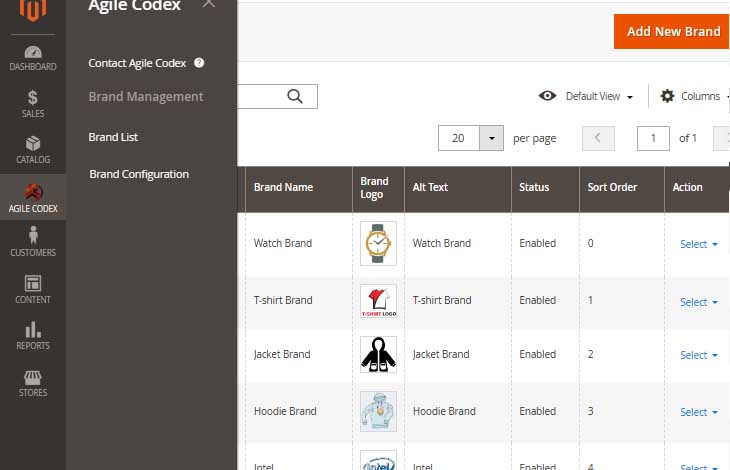This screenshot has height=470, width=730.
Task: Select the Agile Codex sidebar item
Action: click(33, 198)
